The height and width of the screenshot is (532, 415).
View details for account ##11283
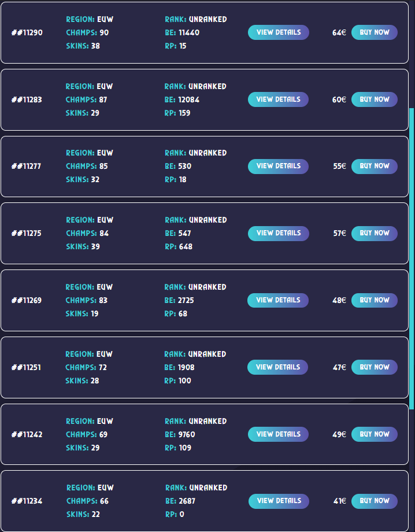click(x=279, y=99)
